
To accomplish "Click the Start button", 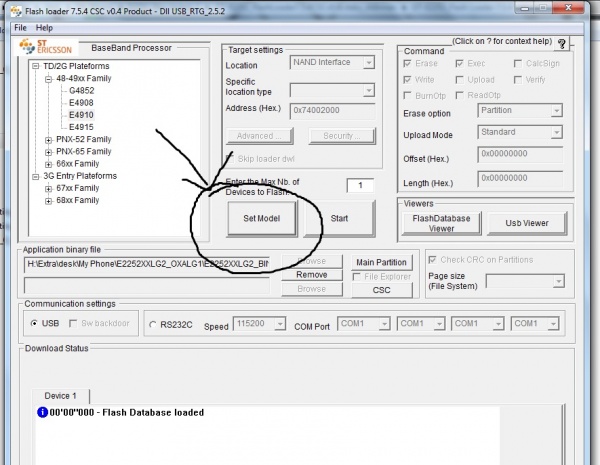I will click(x=339, y=219).
